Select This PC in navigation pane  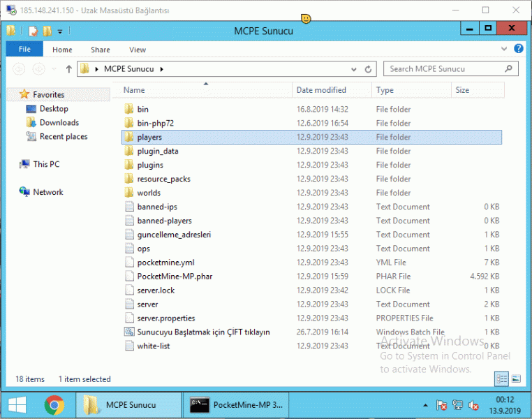click(x=46, y=164)
